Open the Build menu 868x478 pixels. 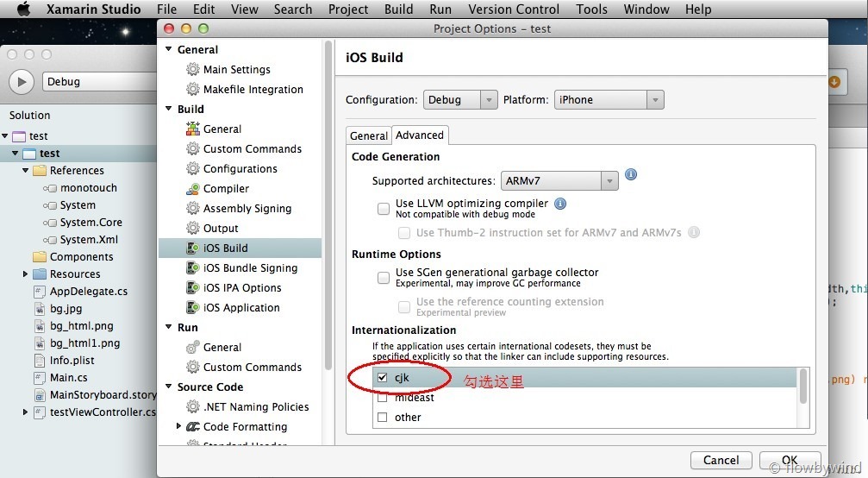(x=398, y=9)
